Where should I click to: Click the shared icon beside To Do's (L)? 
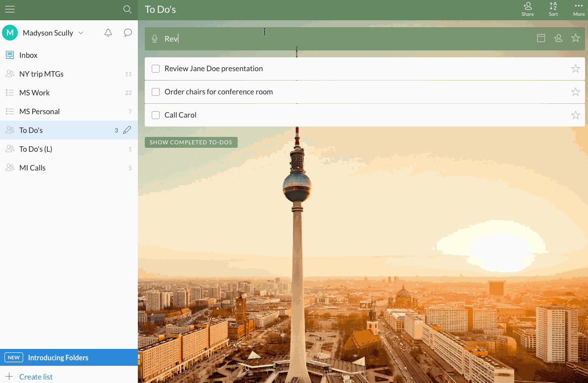[x=10, y=149]
